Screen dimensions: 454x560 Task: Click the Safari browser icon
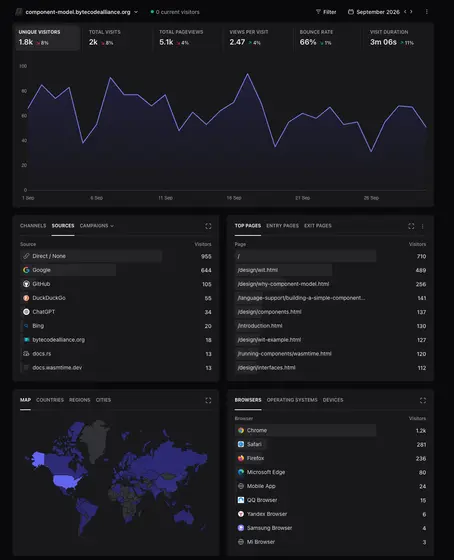click(241, 444)
